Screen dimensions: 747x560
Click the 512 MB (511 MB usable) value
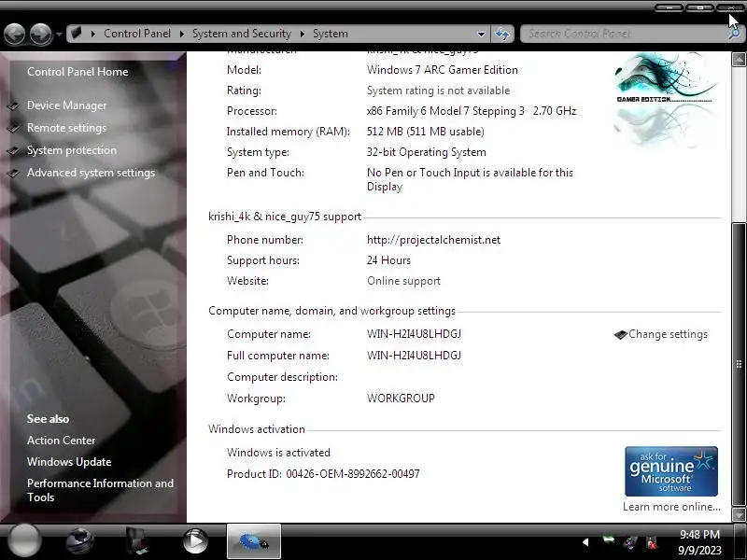[426, 132]
